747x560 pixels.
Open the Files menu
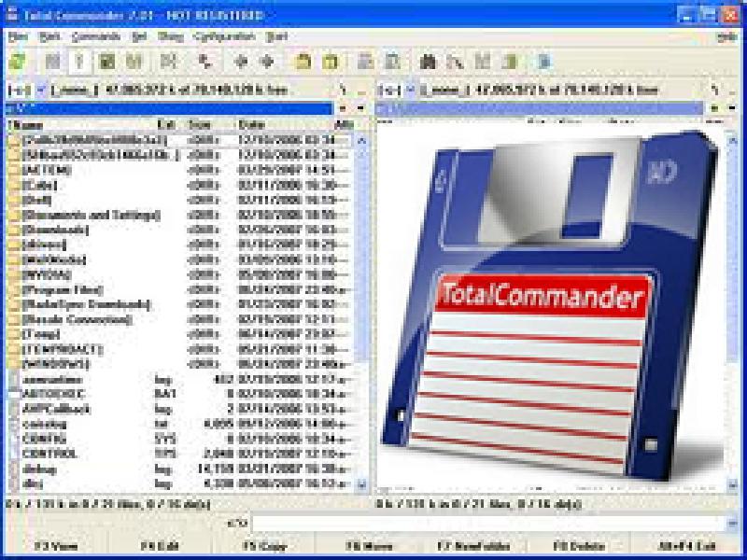click(x=18, y=36)
